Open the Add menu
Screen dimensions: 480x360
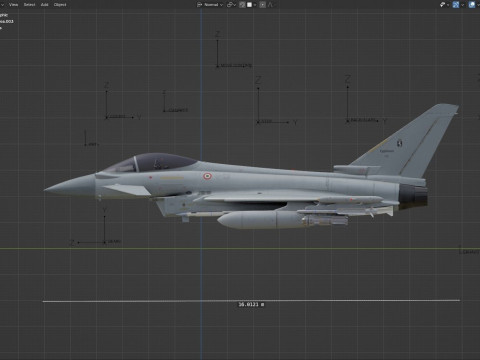44,5
